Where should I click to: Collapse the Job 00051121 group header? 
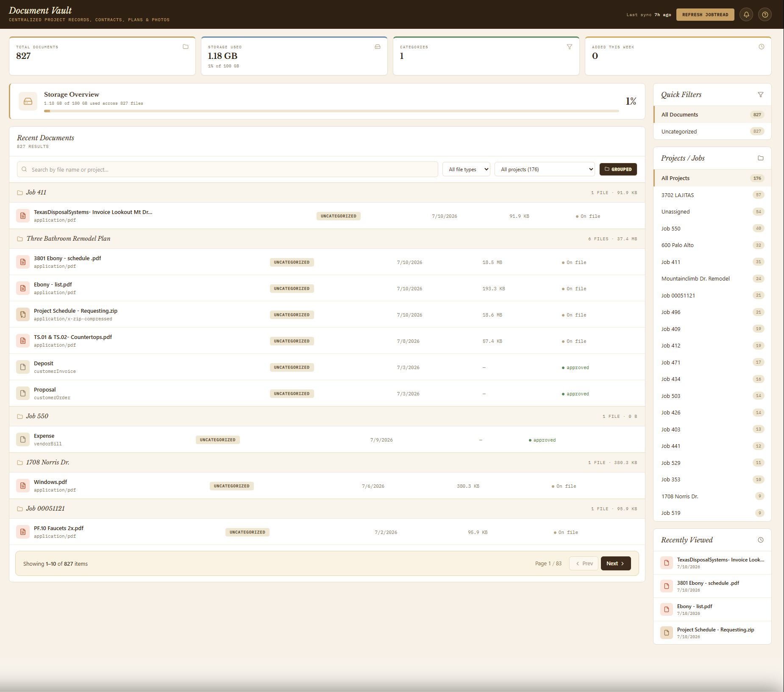tap(327, 509)
